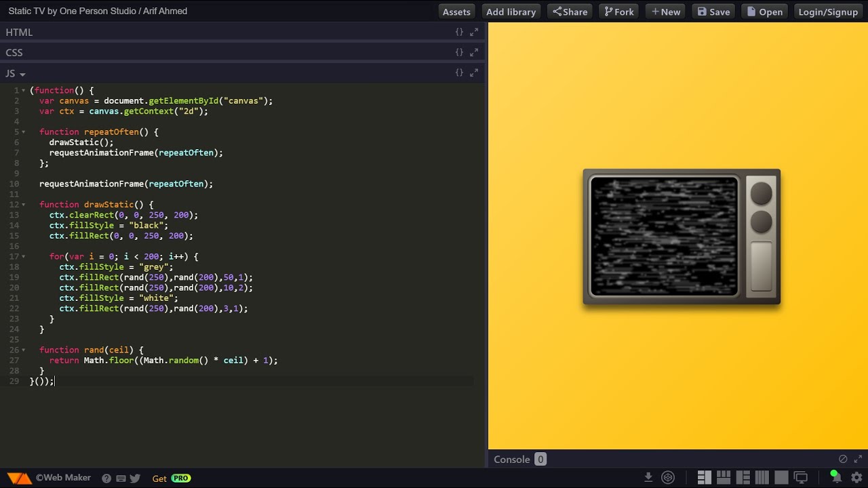Image resolution: width=868 pixels, height=488 pixels.
Task: Collapse the drawStatic function fold arrow on line 12
Action: coord(24,204)
